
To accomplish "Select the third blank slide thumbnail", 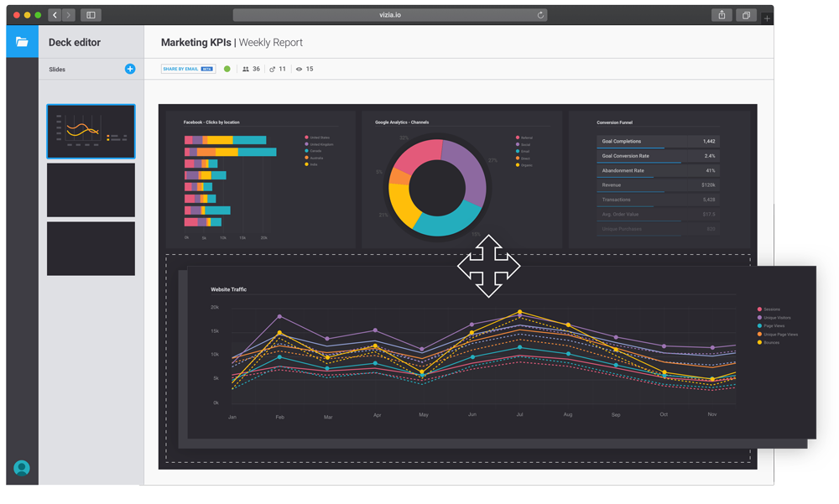I will pyautogui.click(x=91, y=248).
